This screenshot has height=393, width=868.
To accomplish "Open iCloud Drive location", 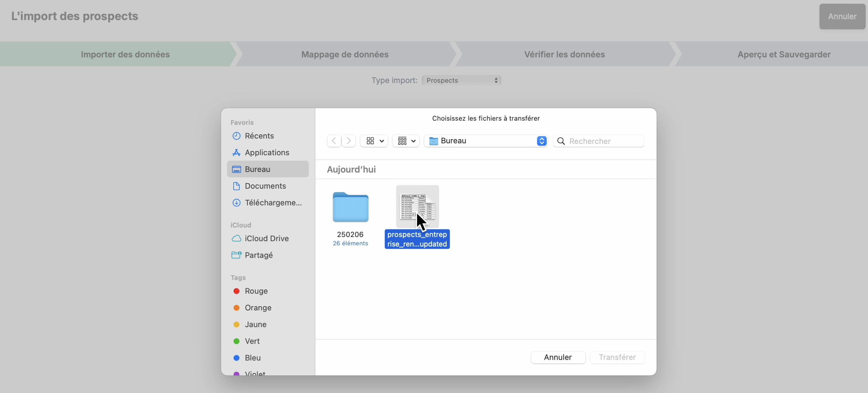I will pos(266,238).
